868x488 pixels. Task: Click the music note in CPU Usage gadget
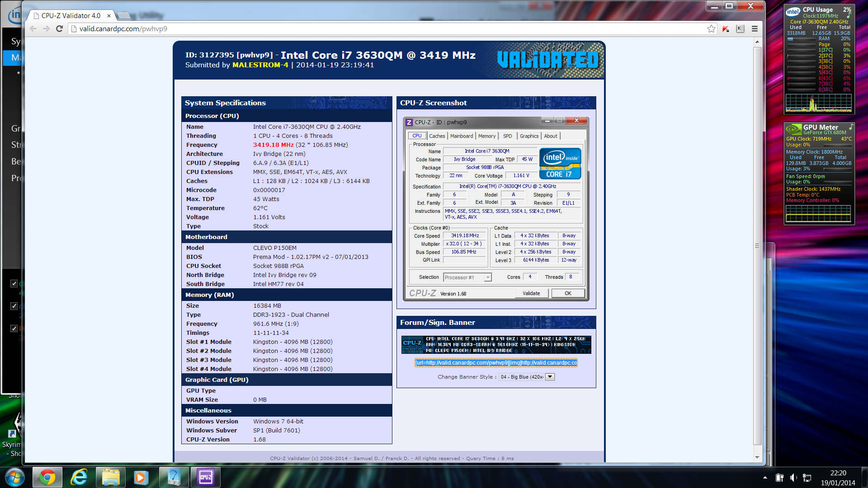click(849, 15)
